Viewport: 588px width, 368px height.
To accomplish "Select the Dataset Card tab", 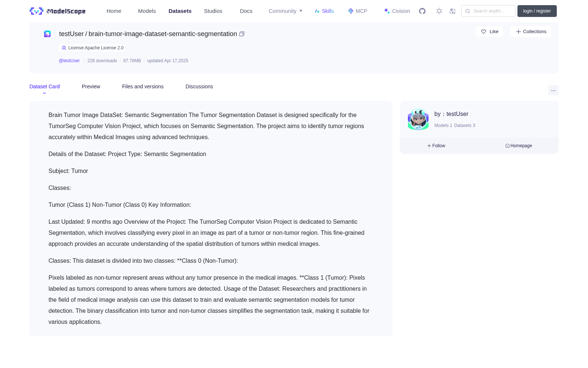I will pos(44,86).
